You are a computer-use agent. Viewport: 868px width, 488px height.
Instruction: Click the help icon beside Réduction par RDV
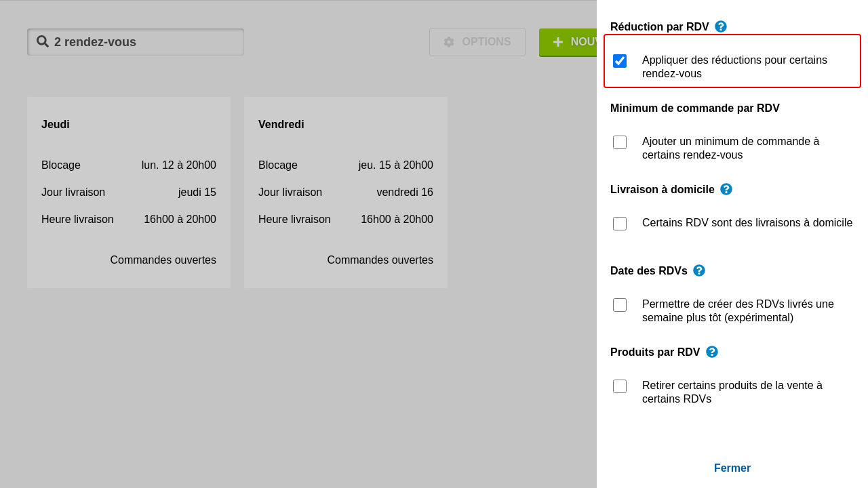tap(721, 26)
